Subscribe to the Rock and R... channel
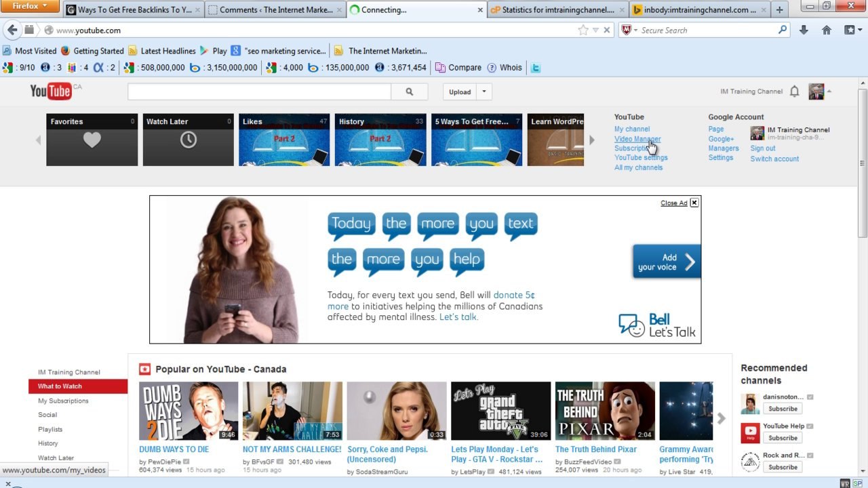This screenshot has width=868, height=488. (783, 467)
